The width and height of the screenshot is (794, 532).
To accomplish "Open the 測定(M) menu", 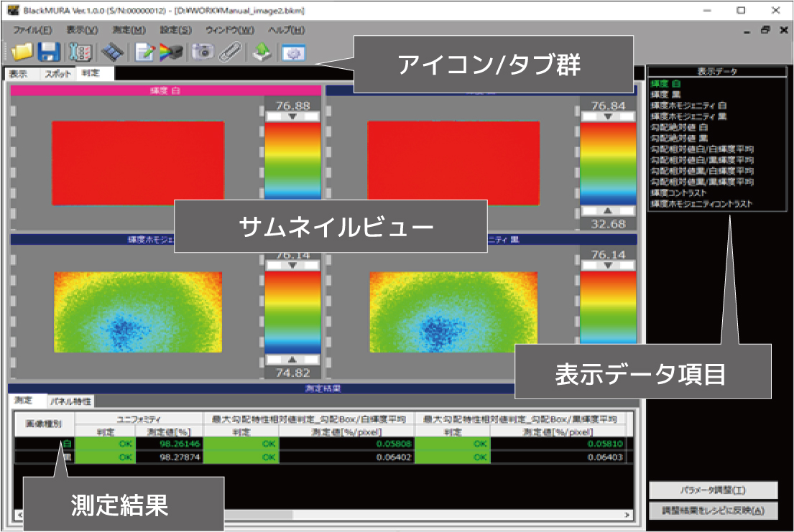I will (x=129, y=30).
